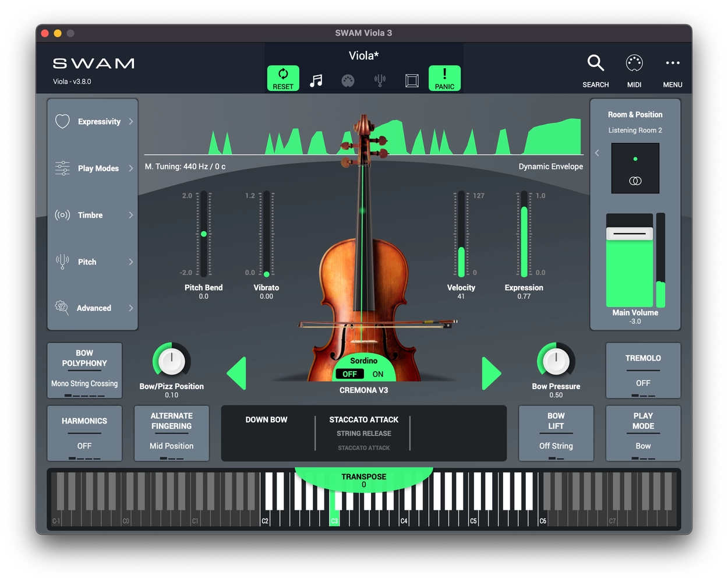Click the room position box green dot
Viewport: 728px width, 582px height.
point(635,158)
